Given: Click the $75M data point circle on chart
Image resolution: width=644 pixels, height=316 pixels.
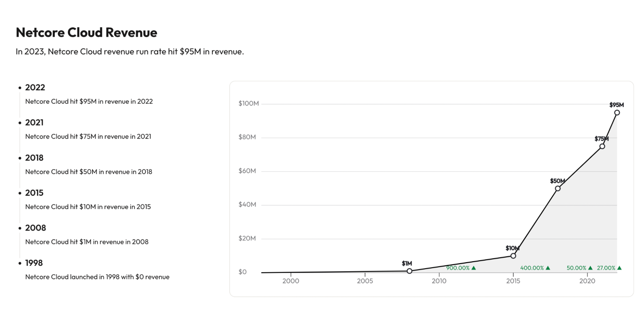Looking at the screenshot, I should coord(602,146).
